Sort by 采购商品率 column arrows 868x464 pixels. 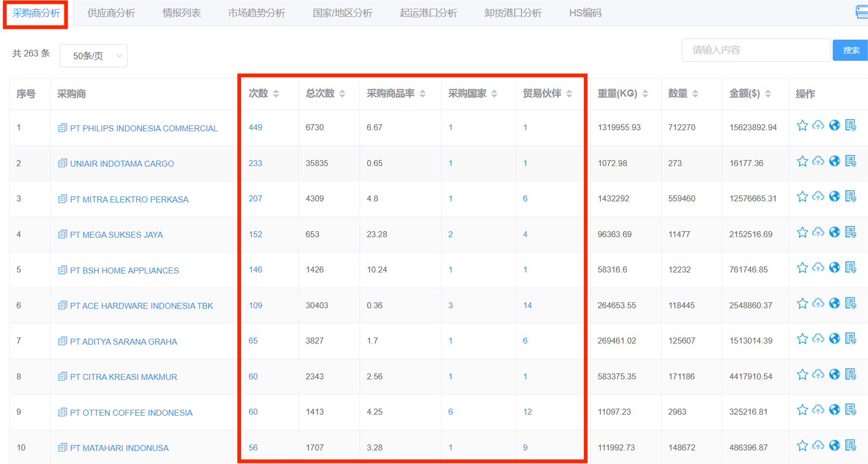point(423,94)
